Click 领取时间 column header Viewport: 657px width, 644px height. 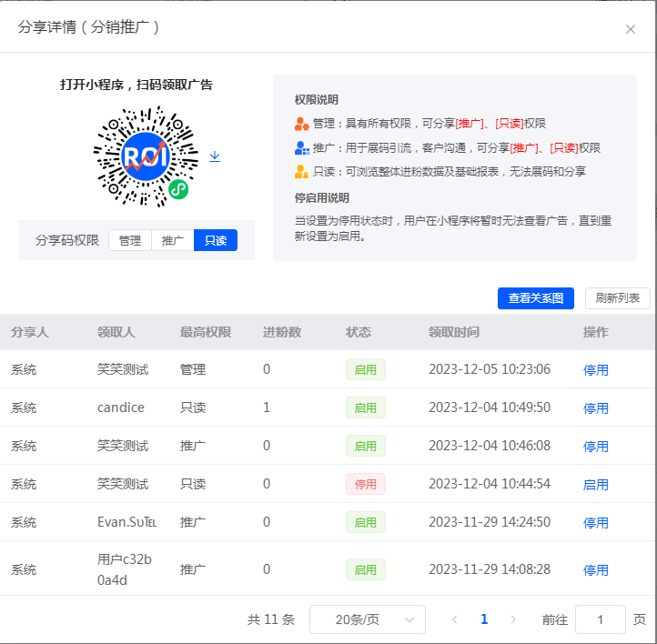[x=454, y=332]
